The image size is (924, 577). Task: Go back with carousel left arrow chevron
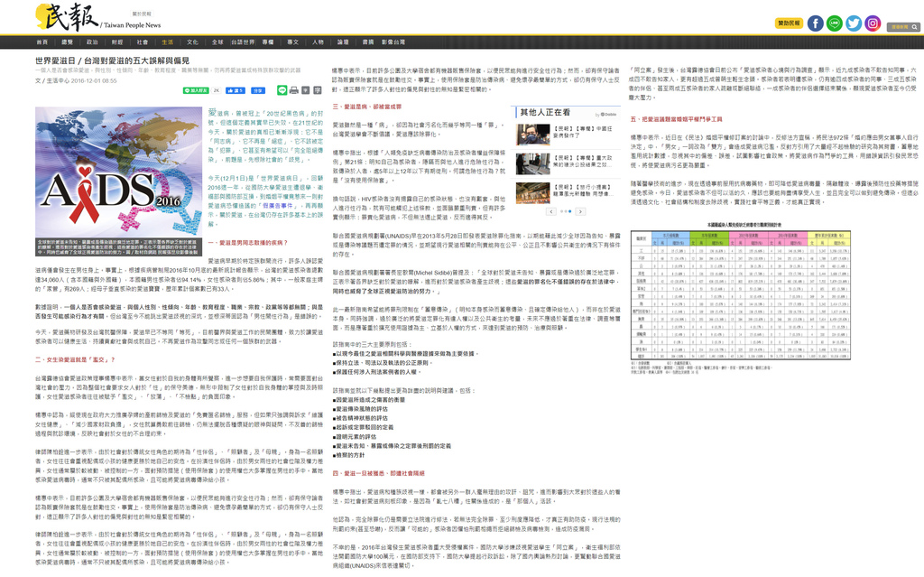tap(550, 211)
